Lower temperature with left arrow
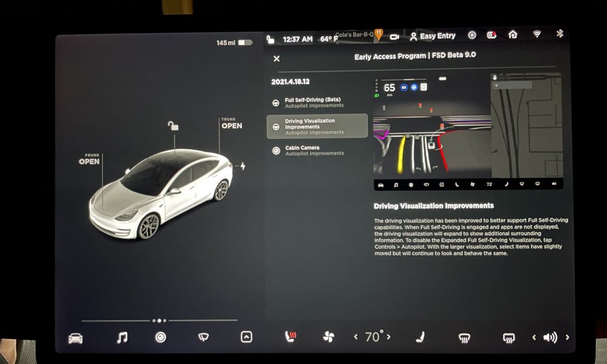 pyautogui.click(x=356, y=337)
